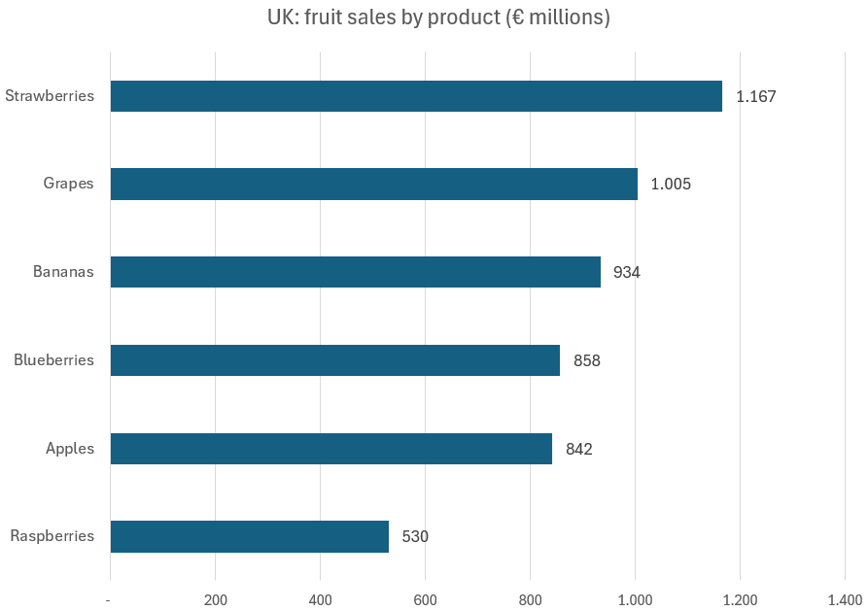This screenshot has width=868, height=611.
Task: Select the Strawberries bar
Action: click(416, 96)
